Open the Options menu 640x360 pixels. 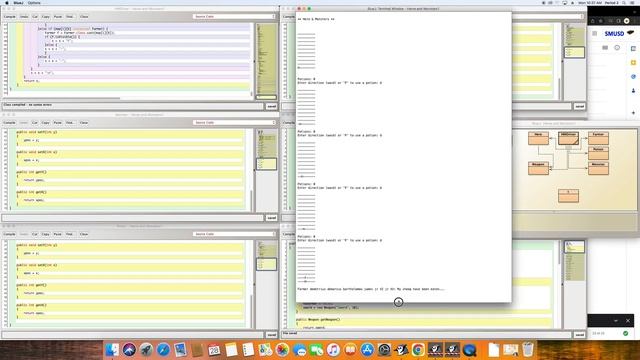click(34, 3)
